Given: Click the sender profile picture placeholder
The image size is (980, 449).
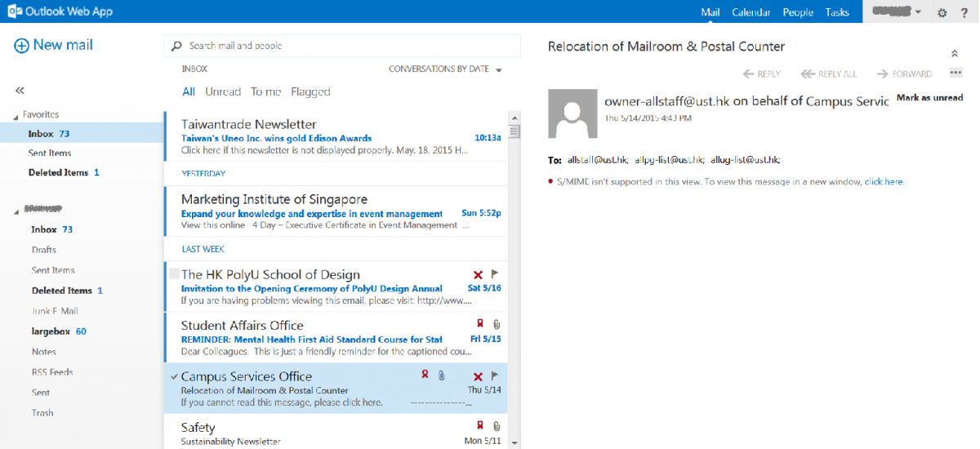Looking at the screenshot, I should (572, 113).
